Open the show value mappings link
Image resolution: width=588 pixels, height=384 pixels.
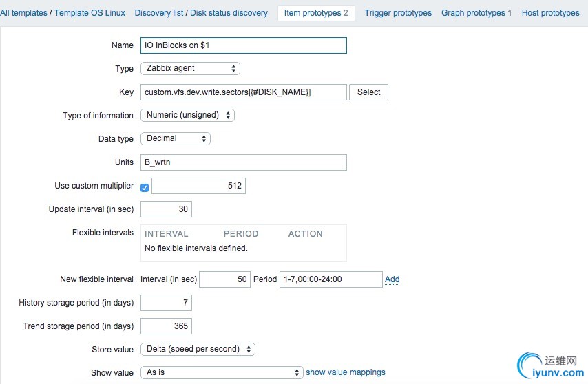point(346,372)
